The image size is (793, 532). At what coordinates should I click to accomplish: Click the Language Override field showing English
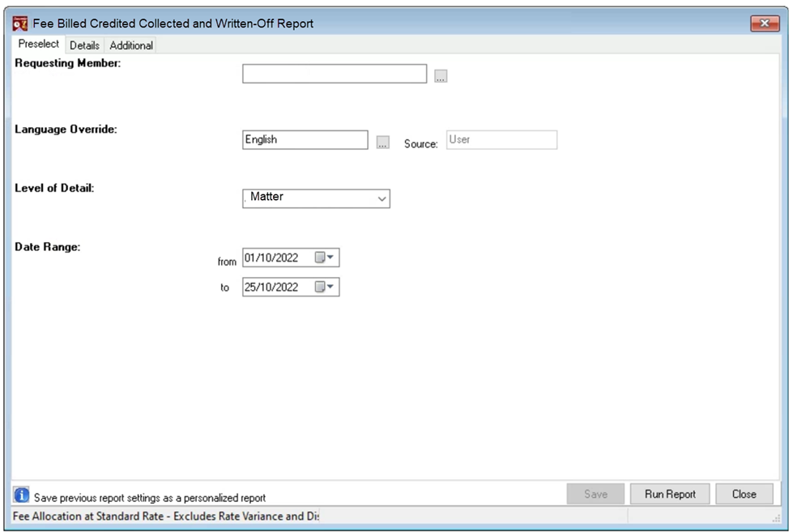(x=305, y=140)
